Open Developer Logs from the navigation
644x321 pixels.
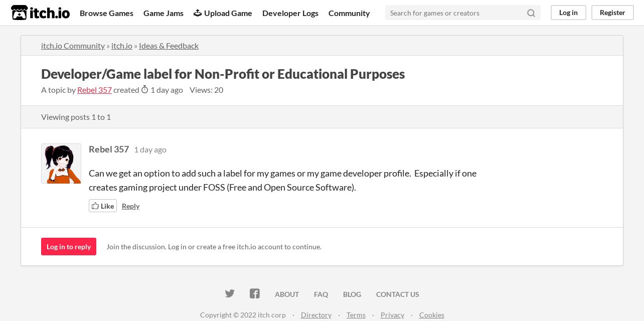point(290,13)
